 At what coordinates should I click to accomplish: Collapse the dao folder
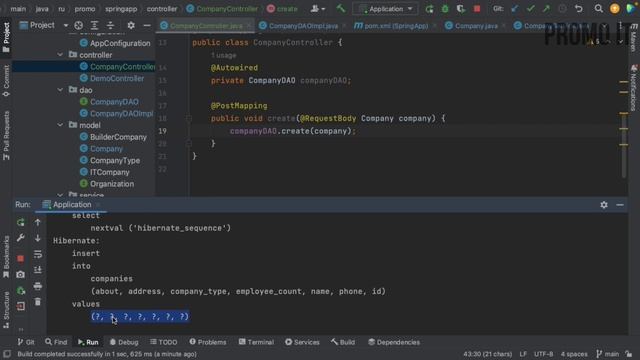[60, 90]
